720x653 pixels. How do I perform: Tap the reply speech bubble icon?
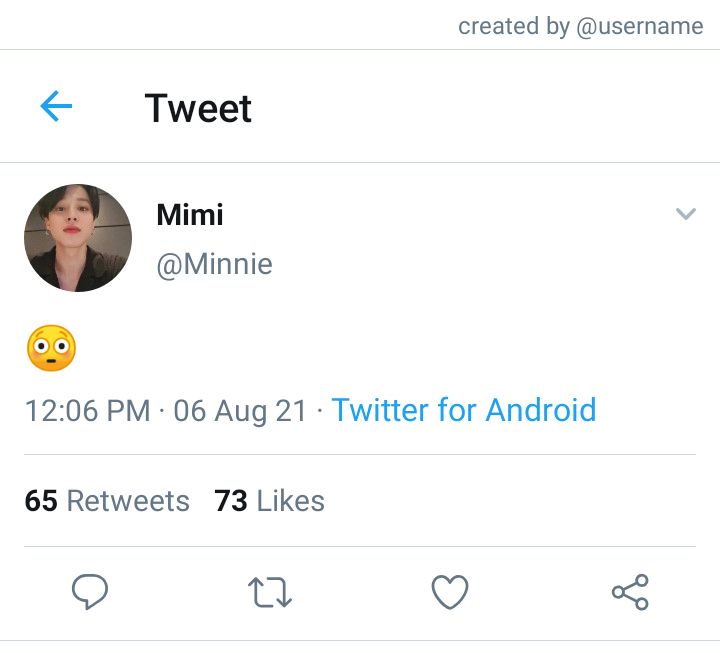(x=90, y=591)
